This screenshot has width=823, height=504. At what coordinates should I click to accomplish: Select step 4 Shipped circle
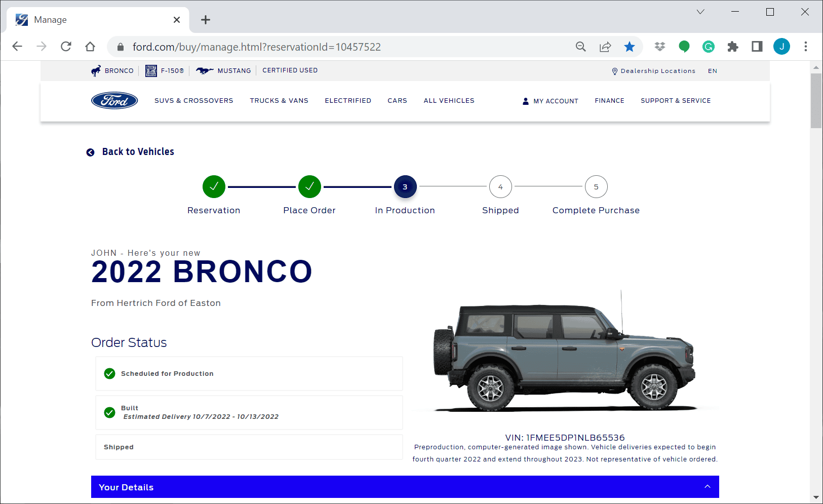(x=500, y=187)
